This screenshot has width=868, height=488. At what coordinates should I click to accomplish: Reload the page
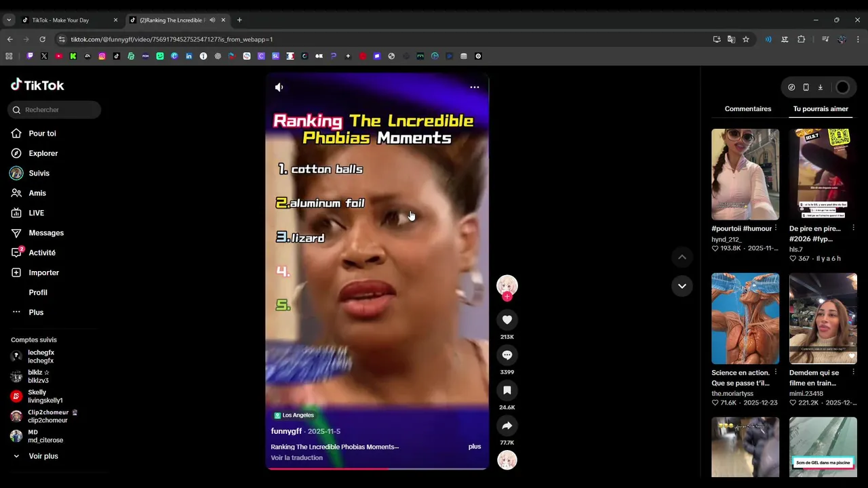click(x=42, y=39)
